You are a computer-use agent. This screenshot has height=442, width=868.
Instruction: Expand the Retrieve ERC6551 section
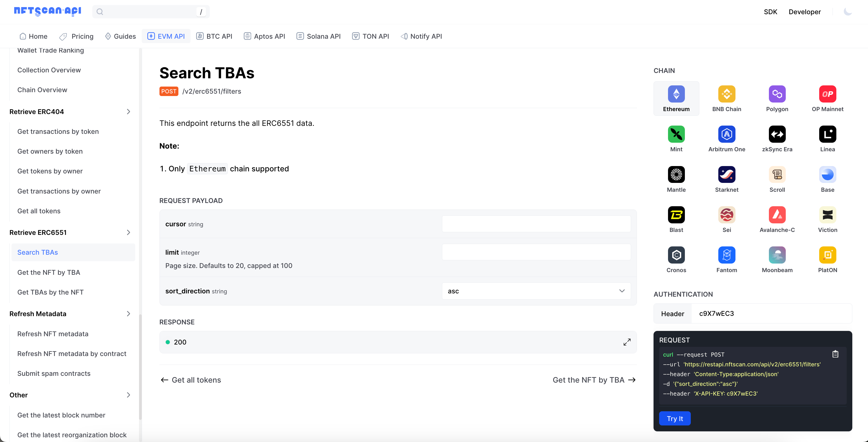[129, 232]
